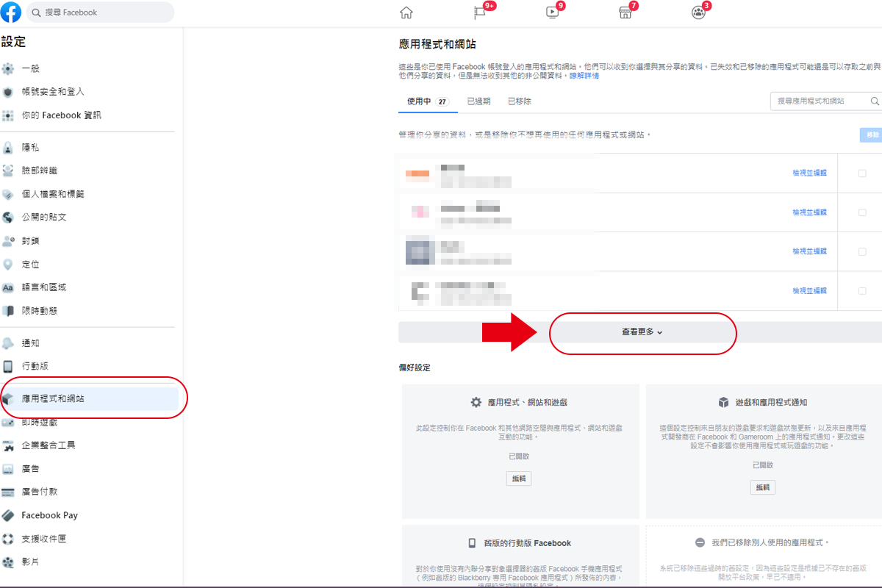
Task: Switch to the 已移除 tab
Action: [x=520, y=101]
